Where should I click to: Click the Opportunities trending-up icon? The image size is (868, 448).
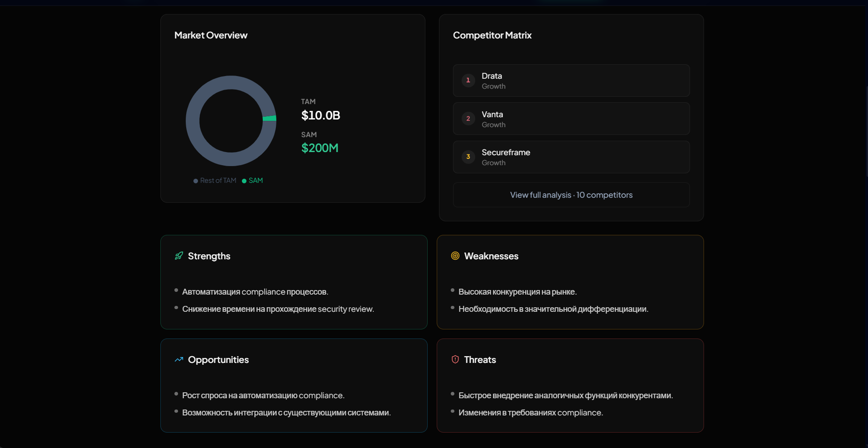click(x=179, y=359)
